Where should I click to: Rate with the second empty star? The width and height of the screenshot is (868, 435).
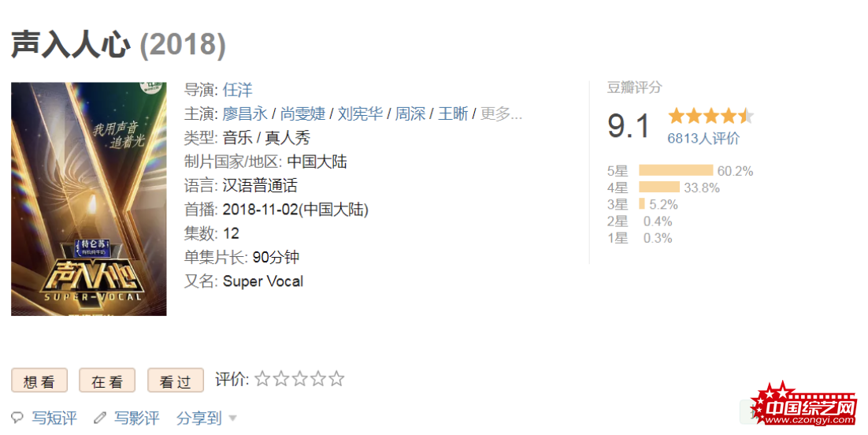pos(281,379)
